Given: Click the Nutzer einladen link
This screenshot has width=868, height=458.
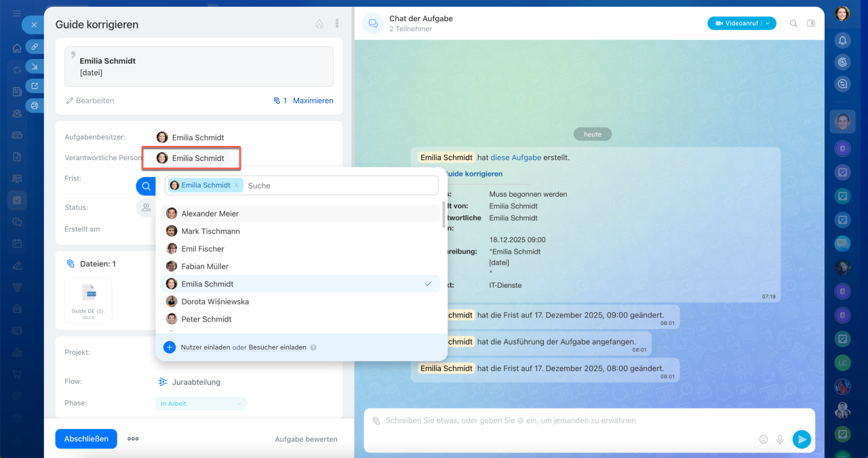Looking at the screenshot, I should [205, 347].
